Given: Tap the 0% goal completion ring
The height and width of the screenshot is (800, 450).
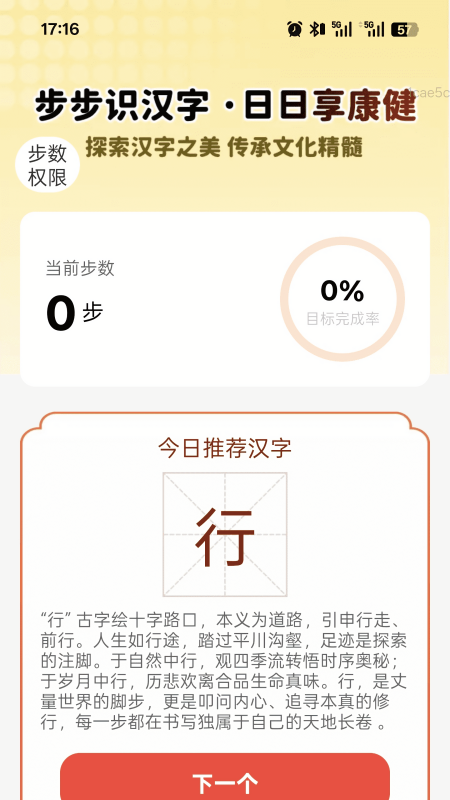Looking at the screenshot, I should 342,299.
